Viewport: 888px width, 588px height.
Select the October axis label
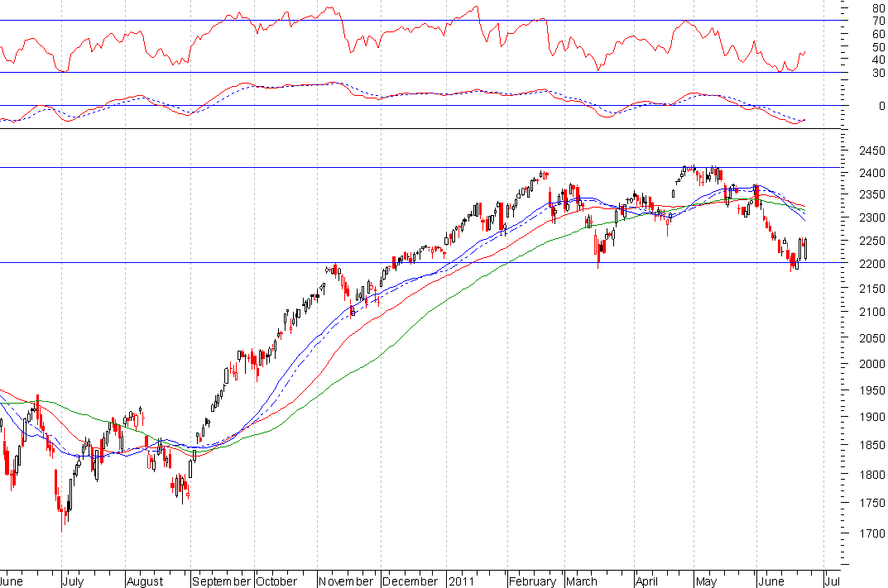coord(276,581)
